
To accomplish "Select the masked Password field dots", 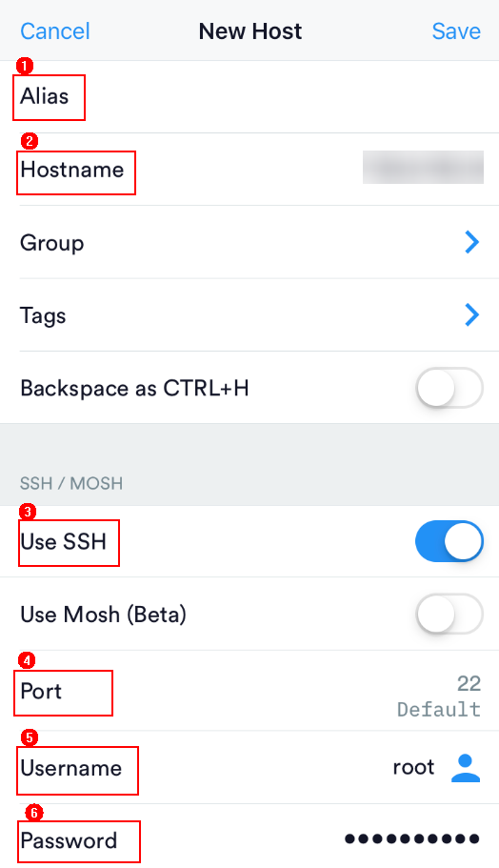I will (x=411, y=839).
